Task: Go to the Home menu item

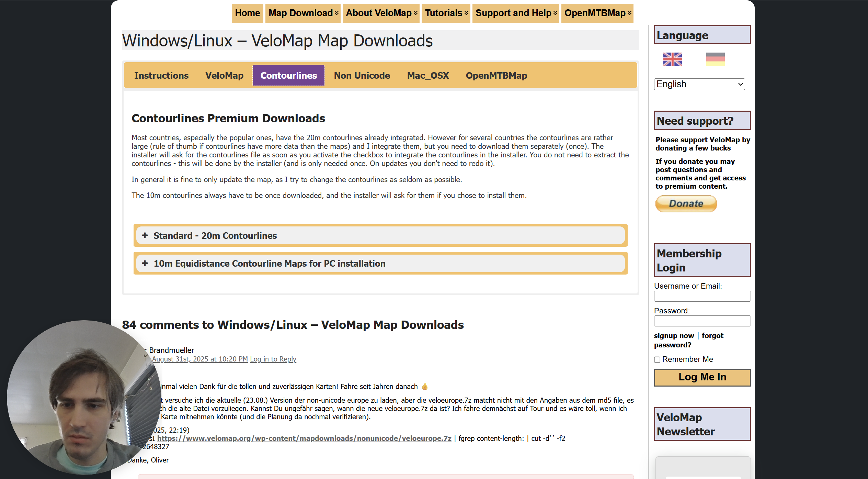Action: [x=247, y=13]
